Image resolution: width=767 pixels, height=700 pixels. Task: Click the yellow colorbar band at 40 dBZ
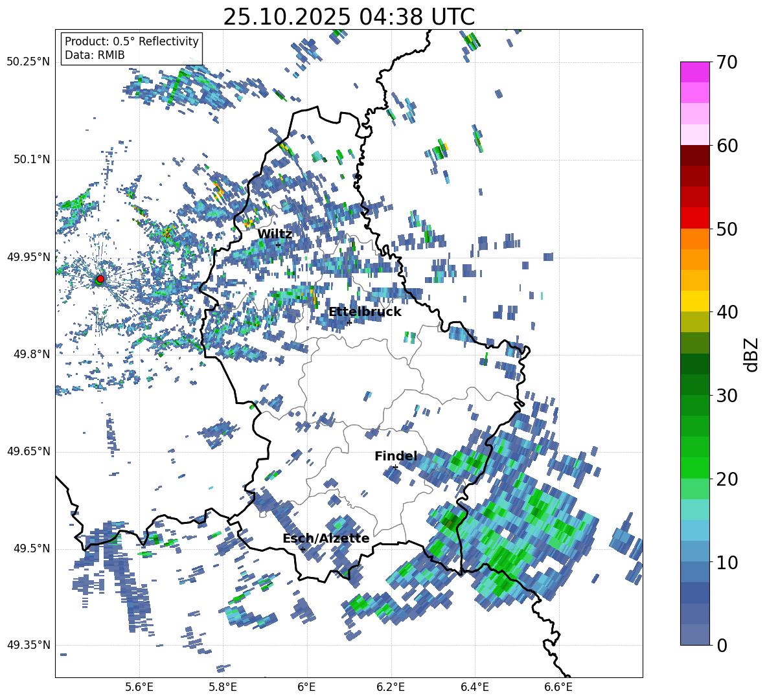coord(695,301)
